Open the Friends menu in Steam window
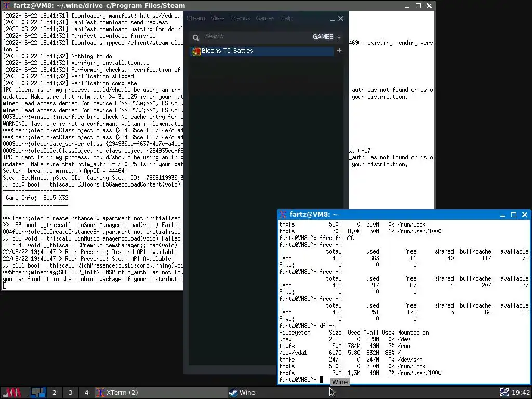The height and width of the screenshot is (399, 532). coord(240,18)
